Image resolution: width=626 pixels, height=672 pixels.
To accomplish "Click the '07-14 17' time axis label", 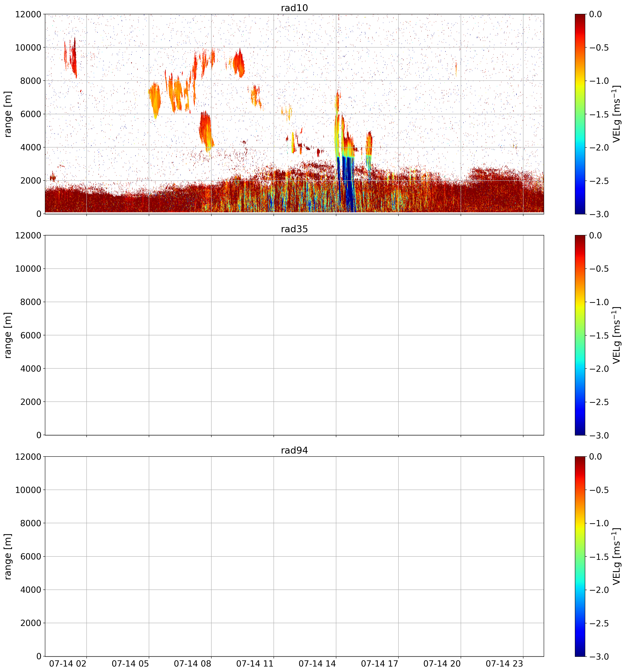I will coord(379,664).
